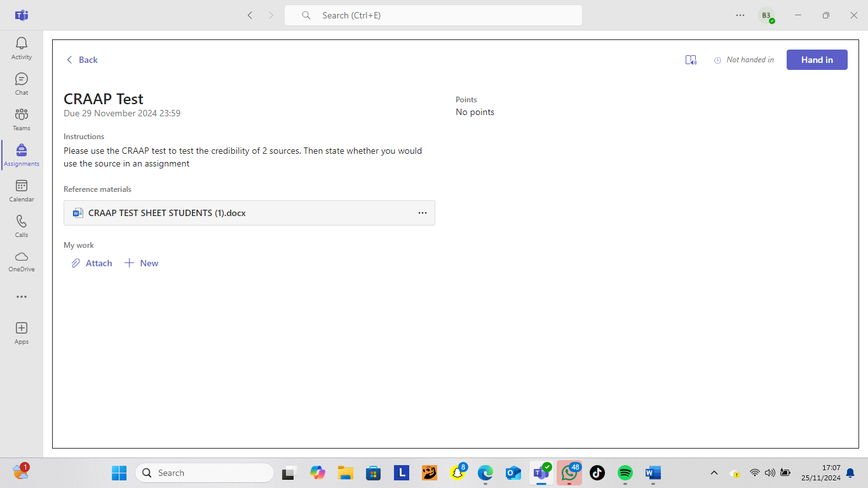
Task: Open Calls from the Teams sidebar
Action: (x=22, y=226)
